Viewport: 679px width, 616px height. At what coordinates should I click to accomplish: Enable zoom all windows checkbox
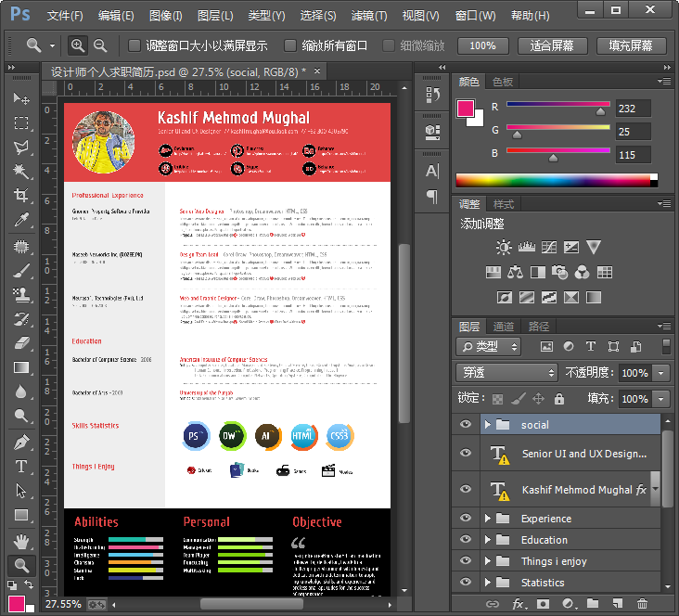pyautogui.click(x=291, y=45)
